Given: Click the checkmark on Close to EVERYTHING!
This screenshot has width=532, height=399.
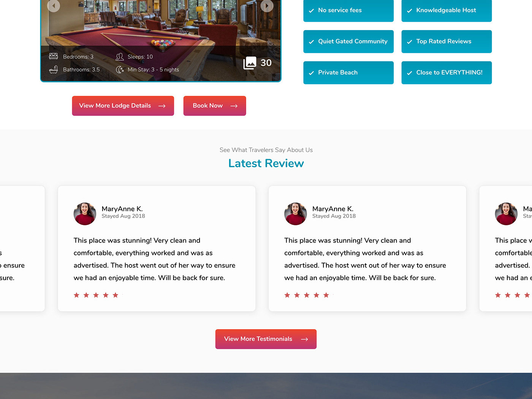Looking at the screenshot, I should (409, 73).
